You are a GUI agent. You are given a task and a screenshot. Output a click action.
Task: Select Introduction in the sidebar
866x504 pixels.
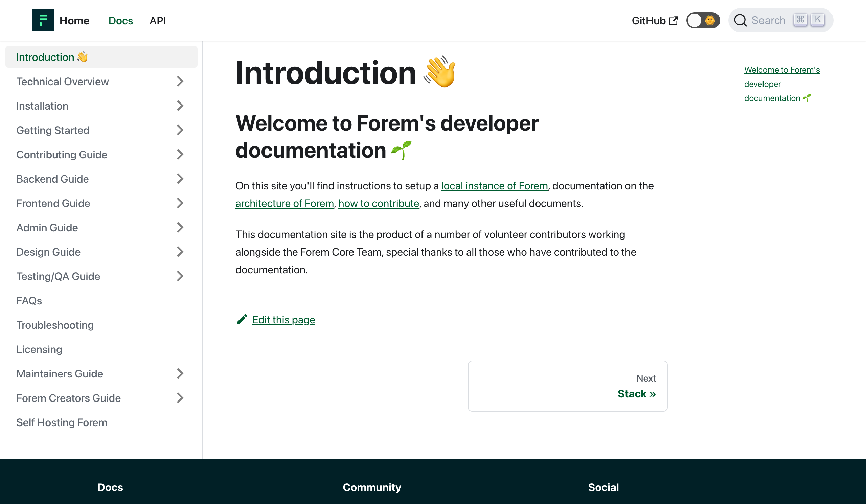(x=101, y=57)
